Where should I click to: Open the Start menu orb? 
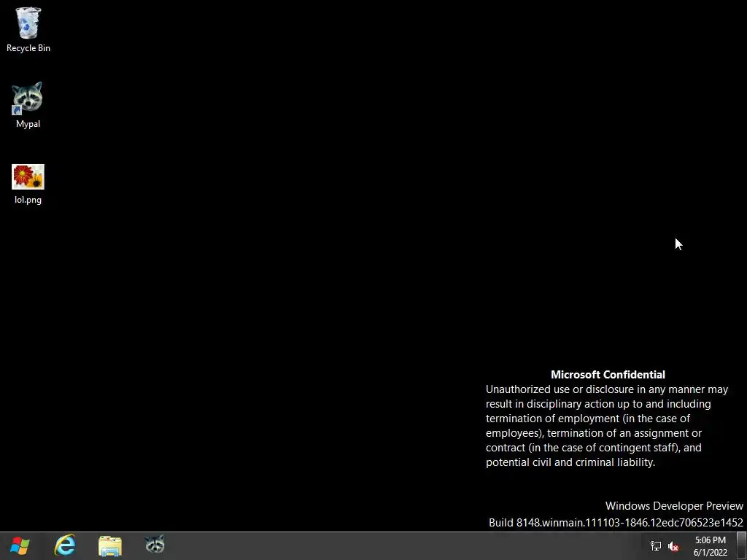point(20,545)
